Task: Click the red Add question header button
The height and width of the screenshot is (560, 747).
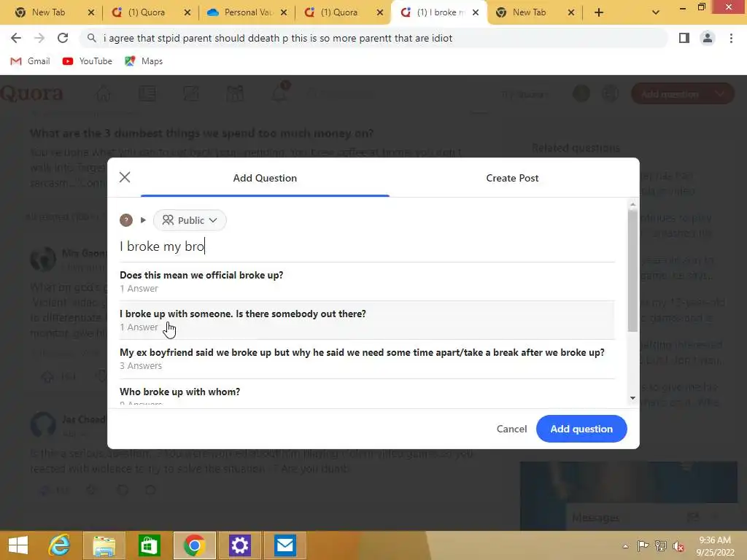Action: click(x=670, y=94)
